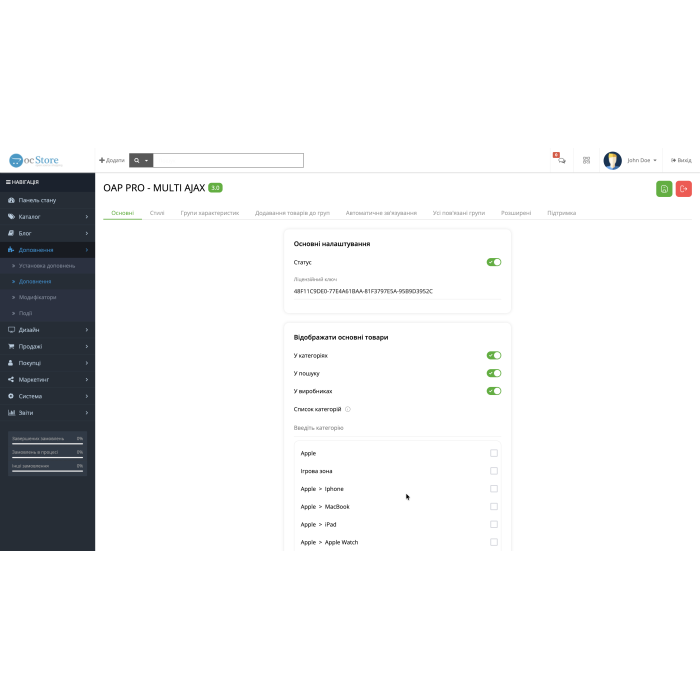The image size is (700, 700).
Task: Open Установка доповнень submenu item
Action: click(47, 266)
